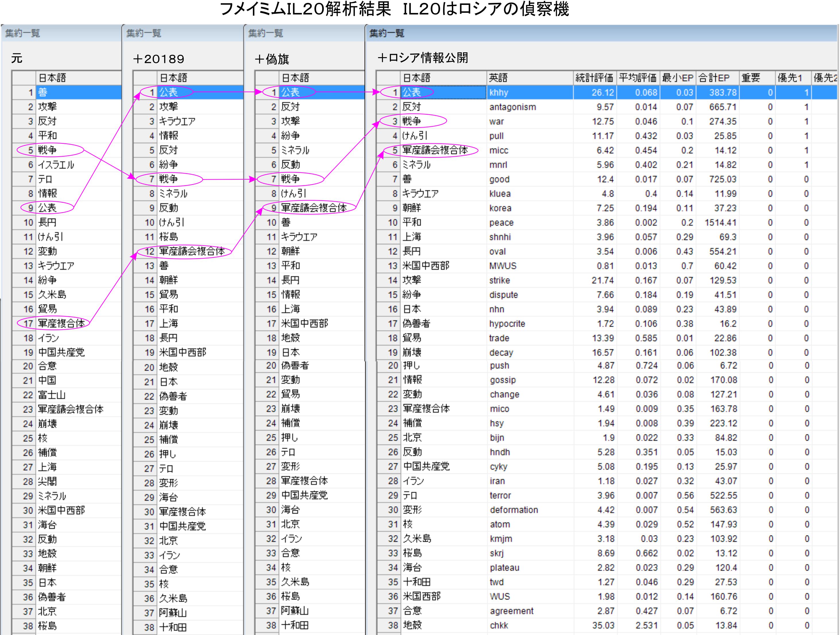Click the 統計評価 column header

click(x=594, y=78)
